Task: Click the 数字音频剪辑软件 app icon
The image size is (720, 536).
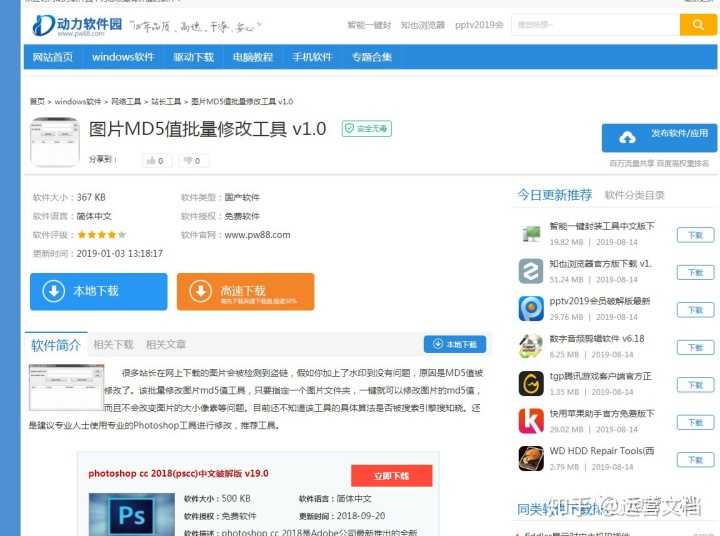Action: (531, 346)
